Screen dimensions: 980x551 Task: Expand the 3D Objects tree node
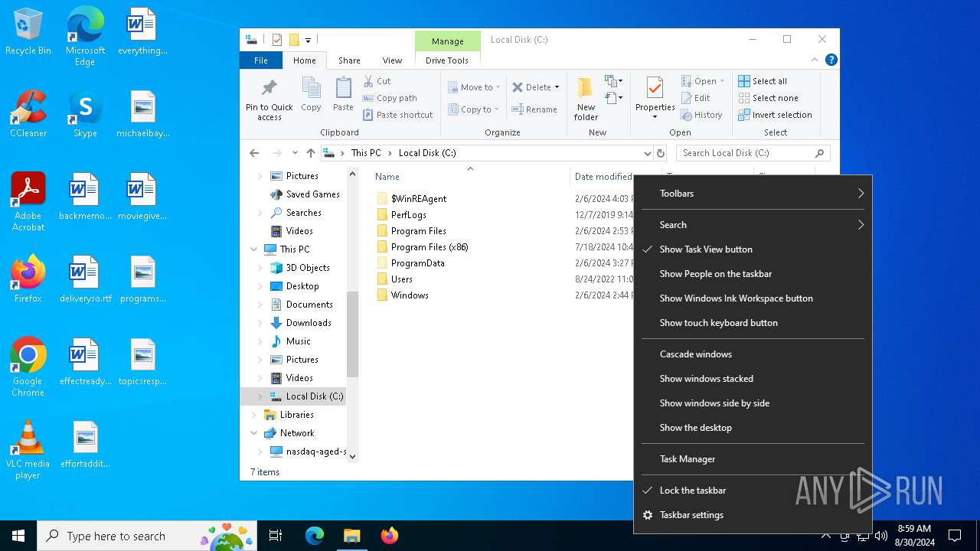pyautogui.click(x=260, y=268)
